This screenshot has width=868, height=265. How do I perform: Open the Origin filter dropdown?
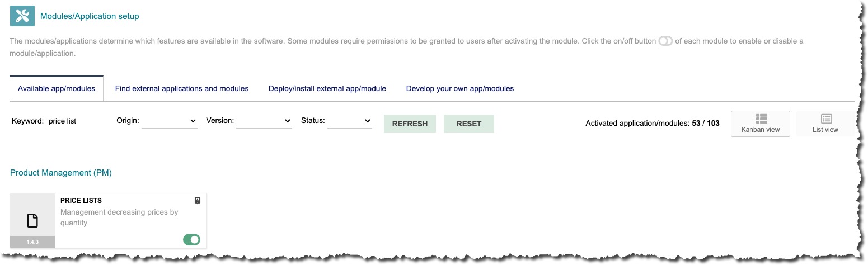coord(170,121)
